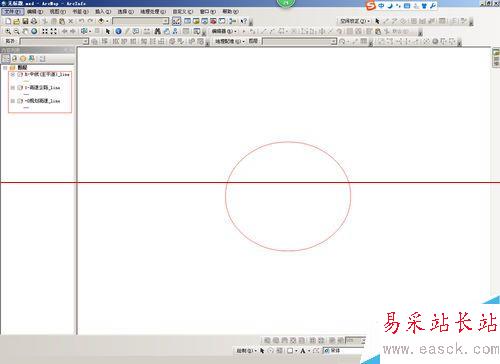Select the Identify tool
The image size is (500, 364).
tap(118, 31)
